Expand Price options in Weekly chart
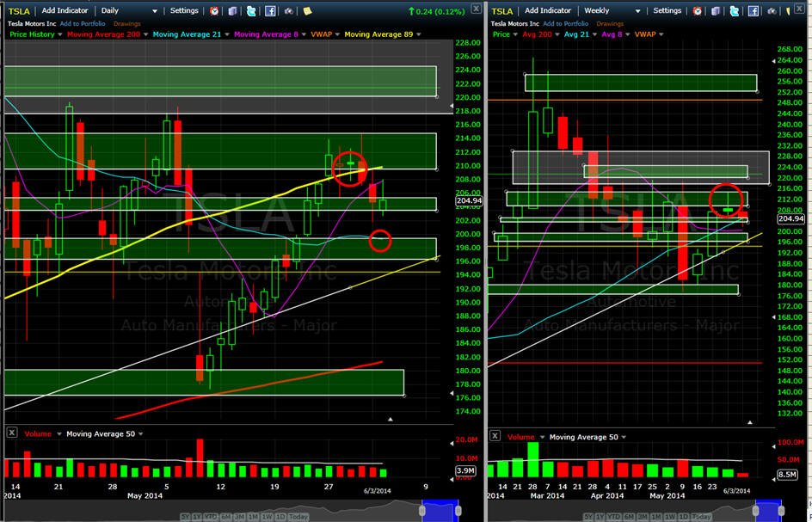This screenshot has height=522, width=812. (515, 34)
